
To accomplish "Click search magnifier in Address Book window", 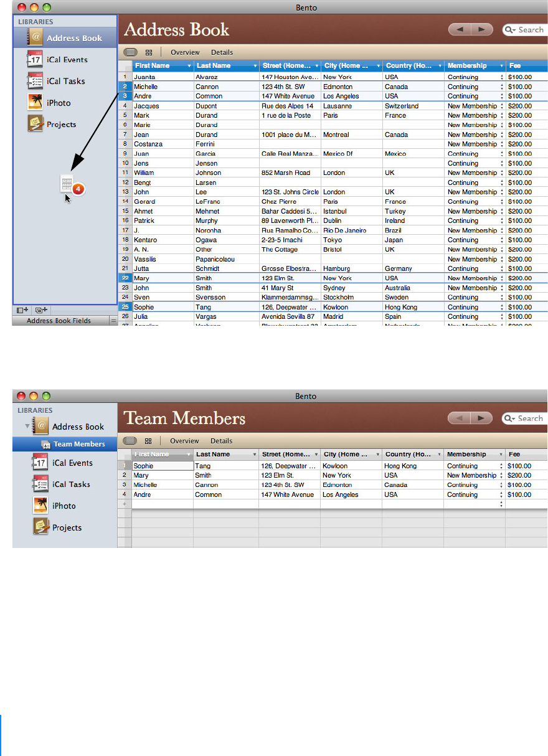I will click(x=510, y=30).
